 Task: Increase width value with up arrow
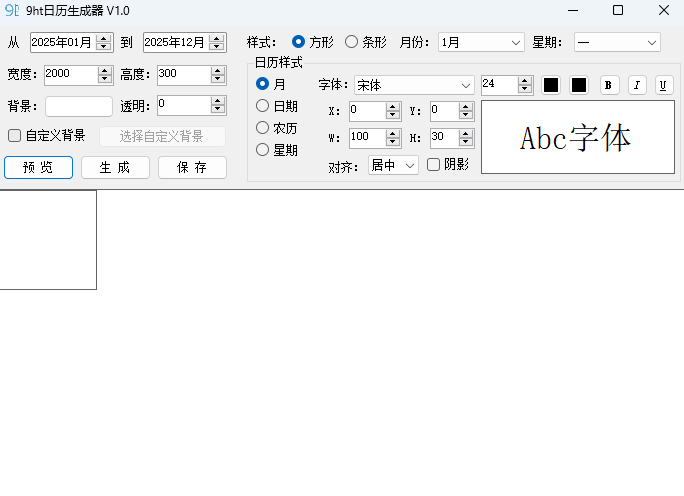point(104,71)
